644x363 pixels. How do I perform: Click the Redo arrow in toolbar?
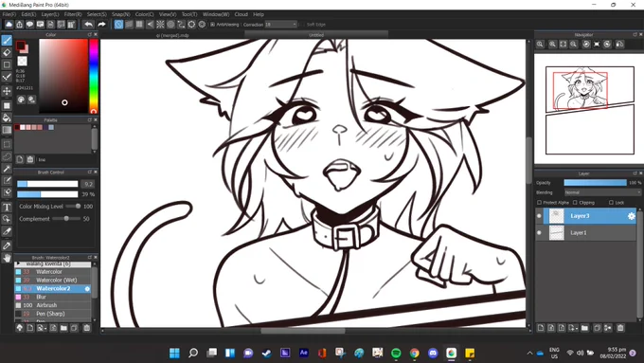tap(101, 25)
